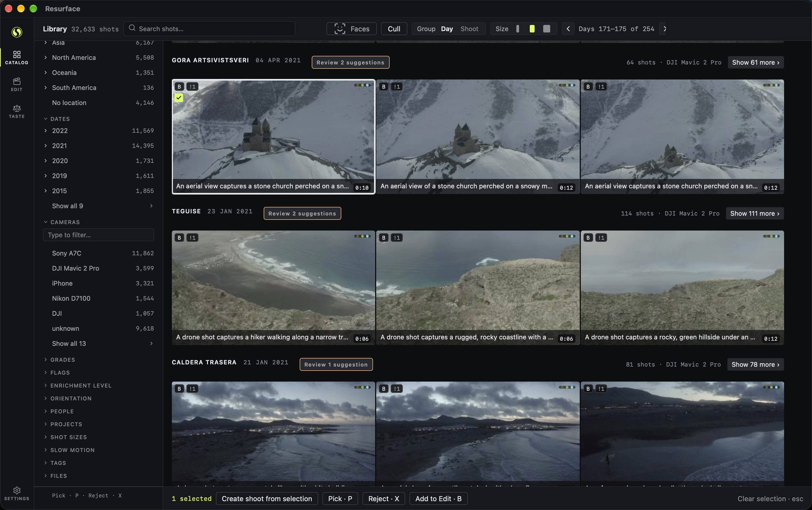Filter by DJI Mavic 2 Pro camera
This screenshot has height=510, width=812.
[x=98, y=268]
